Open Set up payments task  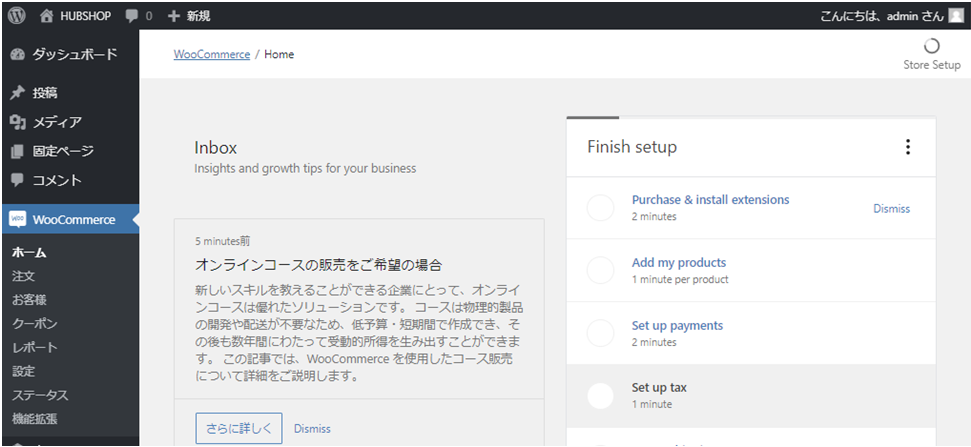pyautogui.click(x=677, y=326)
